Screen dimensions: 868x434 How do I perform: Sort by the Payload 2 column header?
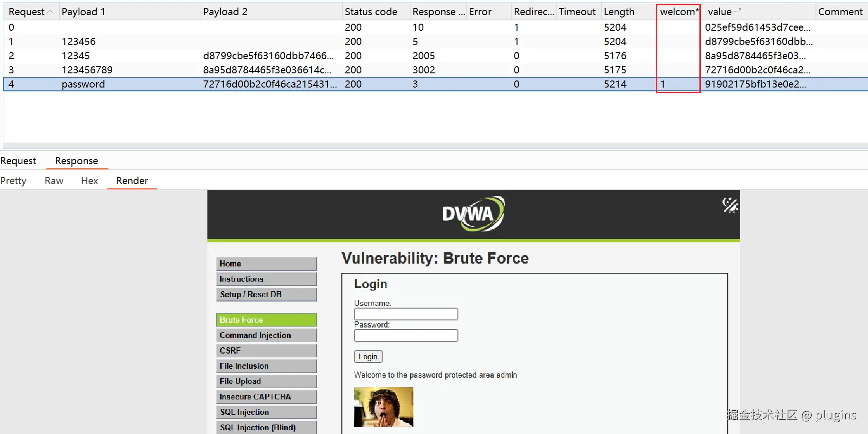coord(271,12)
